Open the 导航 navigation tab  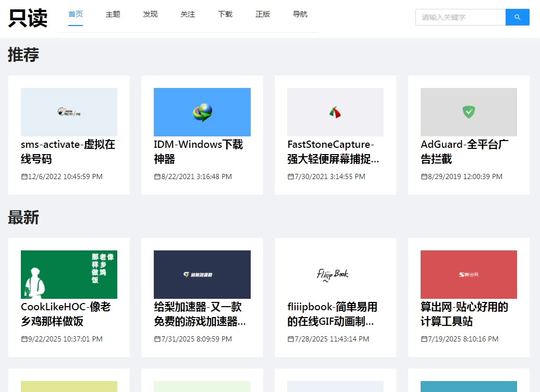point(300,15)
